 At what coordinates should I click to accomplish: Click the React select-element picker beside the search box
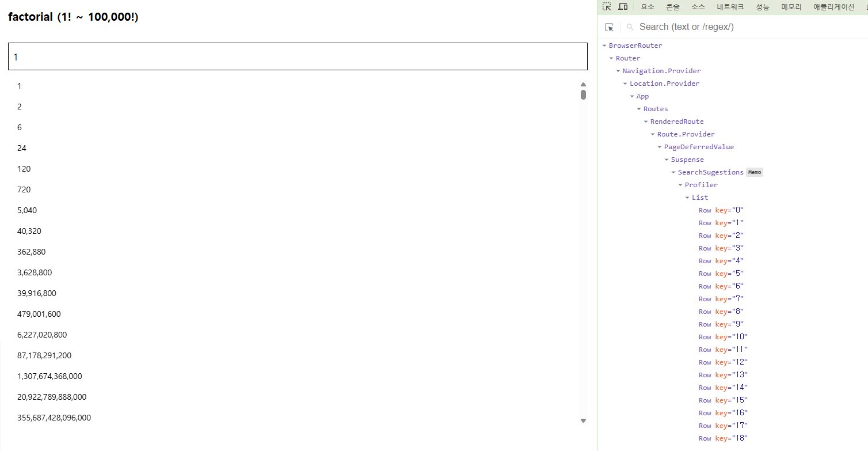[x=610, y=27]
